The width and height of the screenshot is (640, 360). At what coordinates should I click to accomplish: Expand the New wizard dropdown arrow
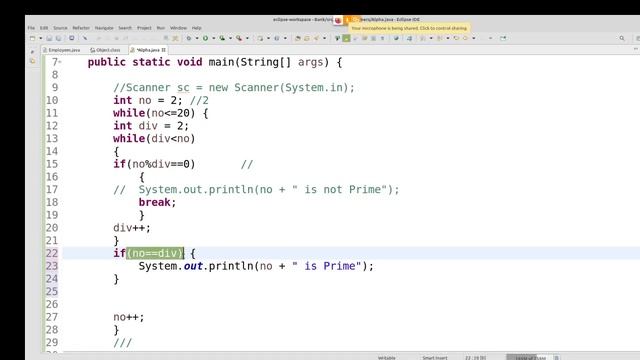(x=40, y=38)
